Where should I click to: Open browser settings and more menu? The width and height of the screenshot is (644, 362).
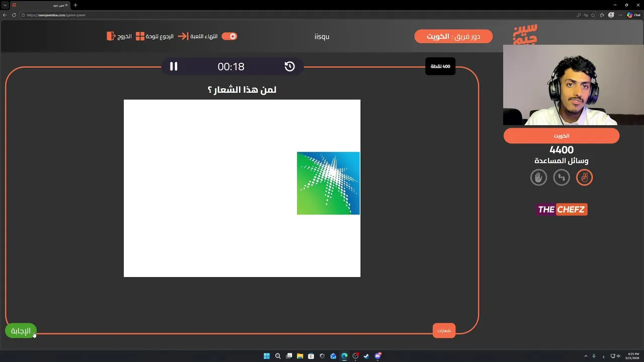point(620,15)
